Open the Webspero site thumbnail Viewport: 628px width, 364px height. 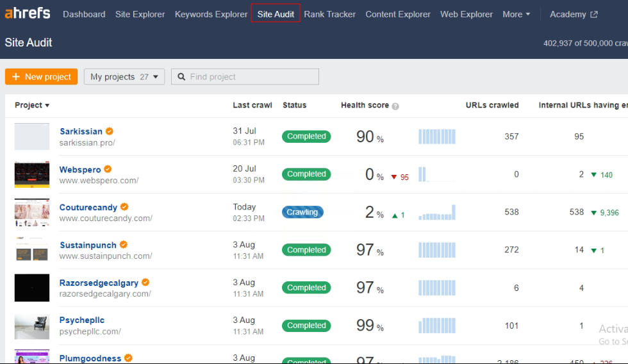[32, 174]
